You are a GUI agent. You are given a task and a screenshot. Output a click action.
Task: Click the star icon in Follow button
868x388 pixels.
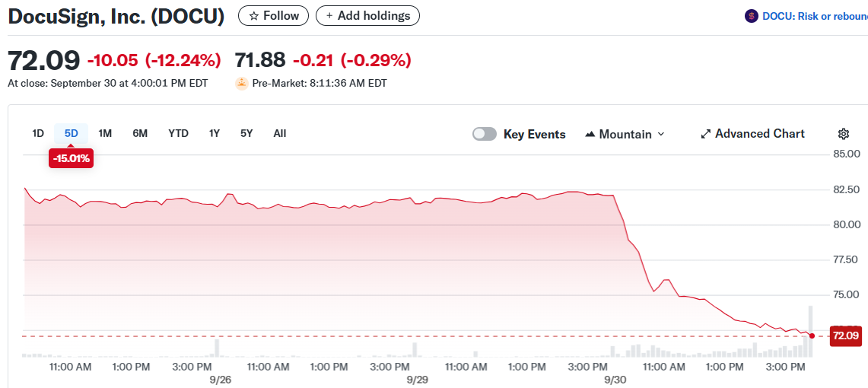(x=254, y=15)
